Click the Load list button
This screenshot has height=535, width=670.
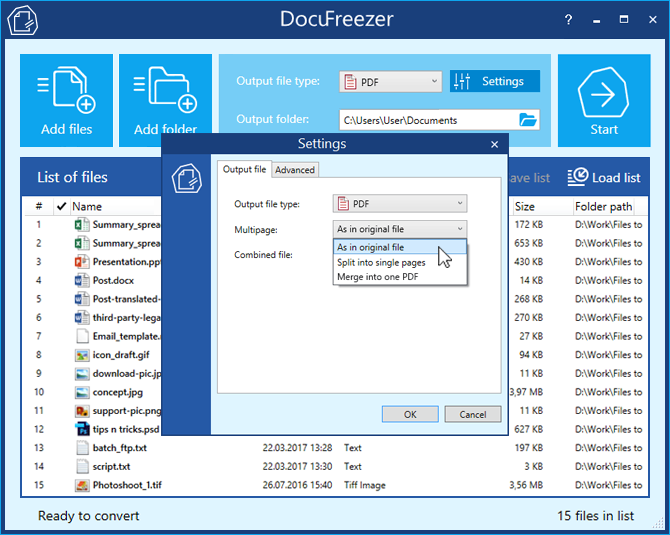pyautogui.click(x=604, y=177)
